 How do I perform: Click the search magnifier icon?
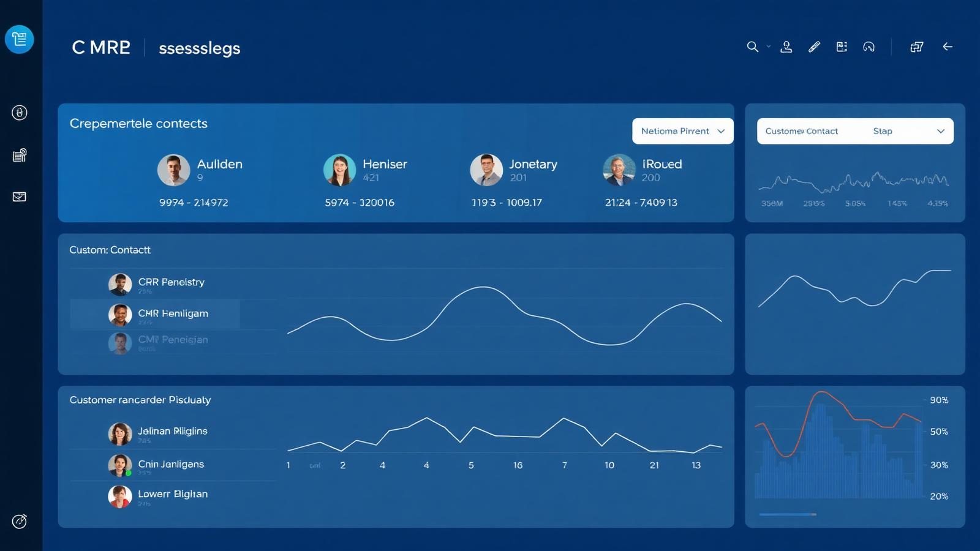pyautogui.click(x=753, y=47)
